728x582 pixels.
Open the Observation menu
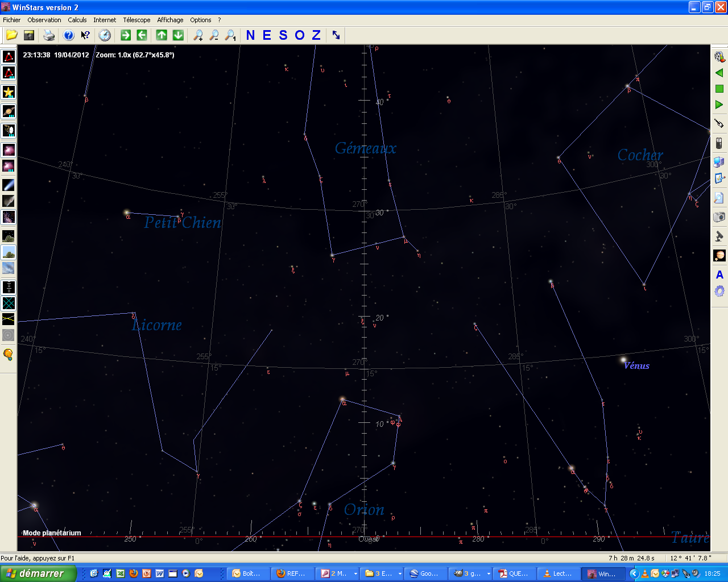44,20
